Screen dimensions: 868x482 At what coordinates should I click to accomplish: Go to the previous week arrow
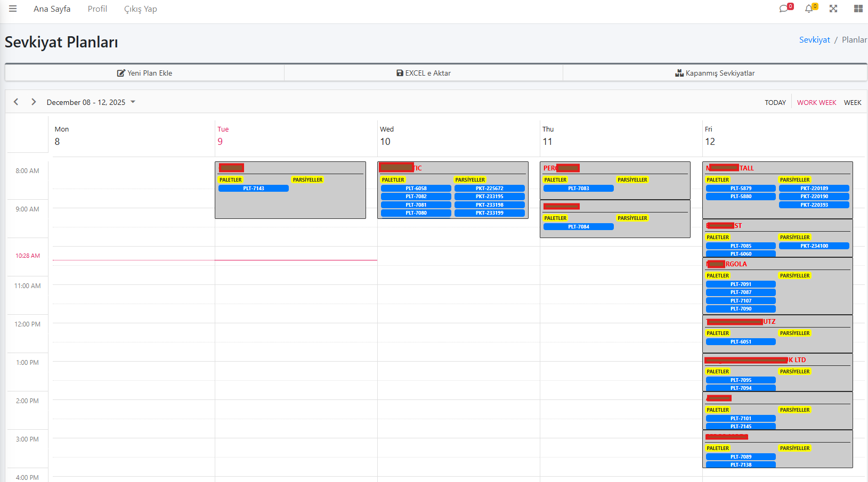[x=16, y=102]
